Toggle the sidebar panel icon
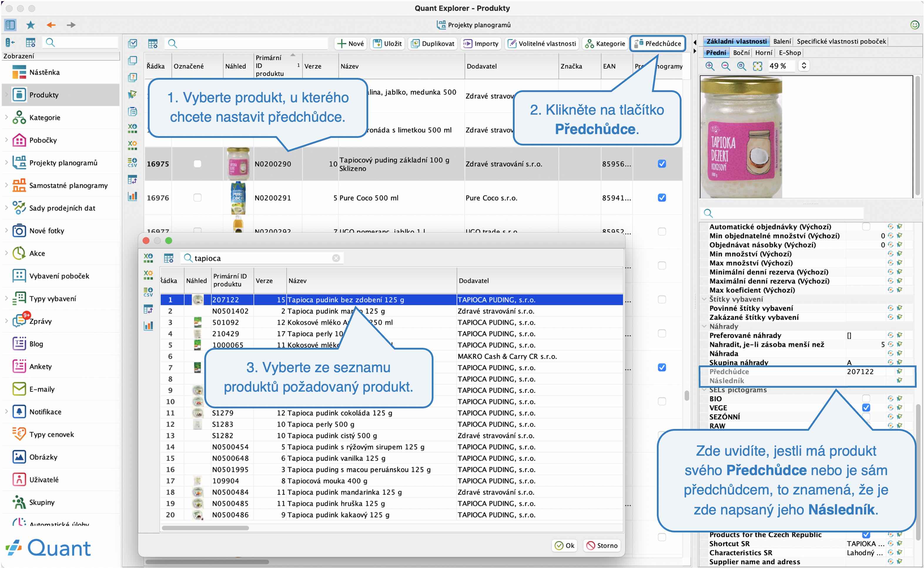The height and width of the screenshot is (568, 924). point(10,25)
